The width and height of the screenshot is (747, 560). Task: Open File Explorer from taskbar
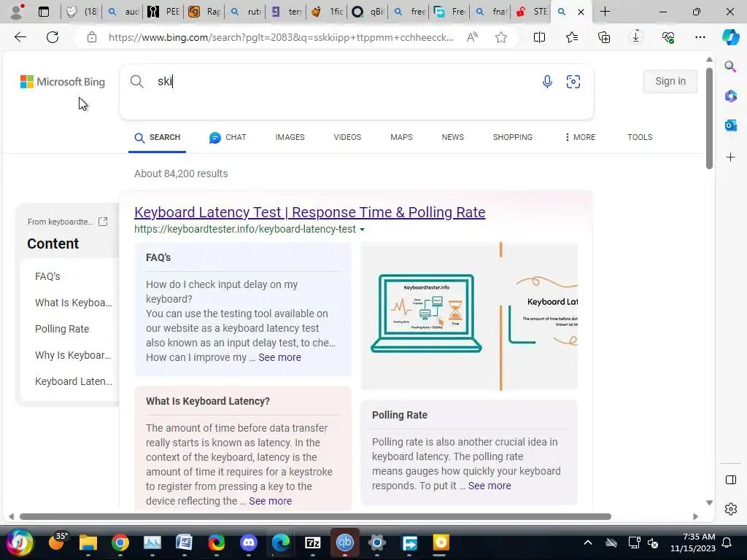coord(88,542)
